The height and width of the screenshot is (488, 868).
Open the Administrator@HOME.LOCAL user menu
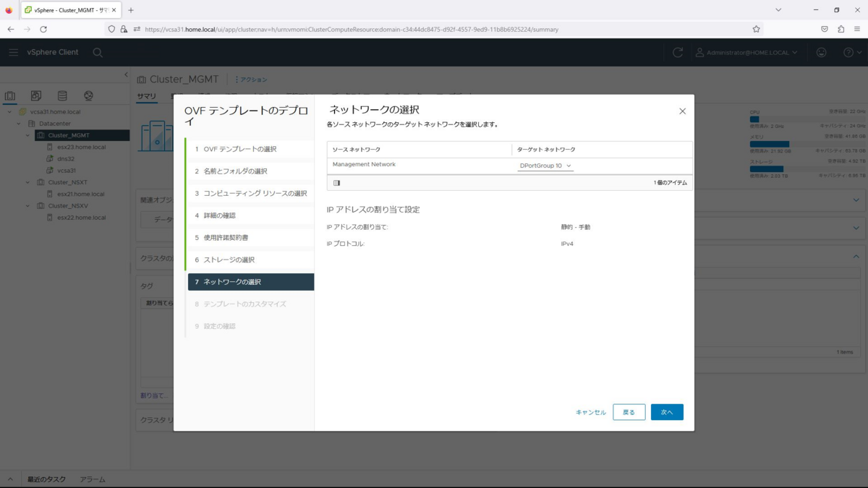tap(746, 53)
